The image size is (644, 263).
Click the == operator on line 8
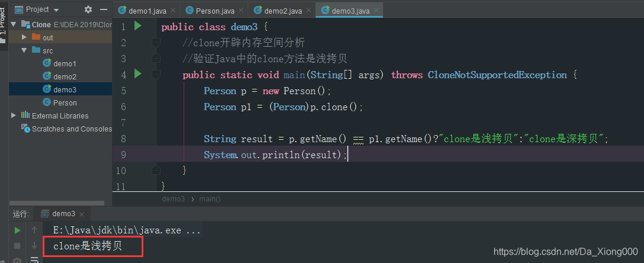point(358,139)
